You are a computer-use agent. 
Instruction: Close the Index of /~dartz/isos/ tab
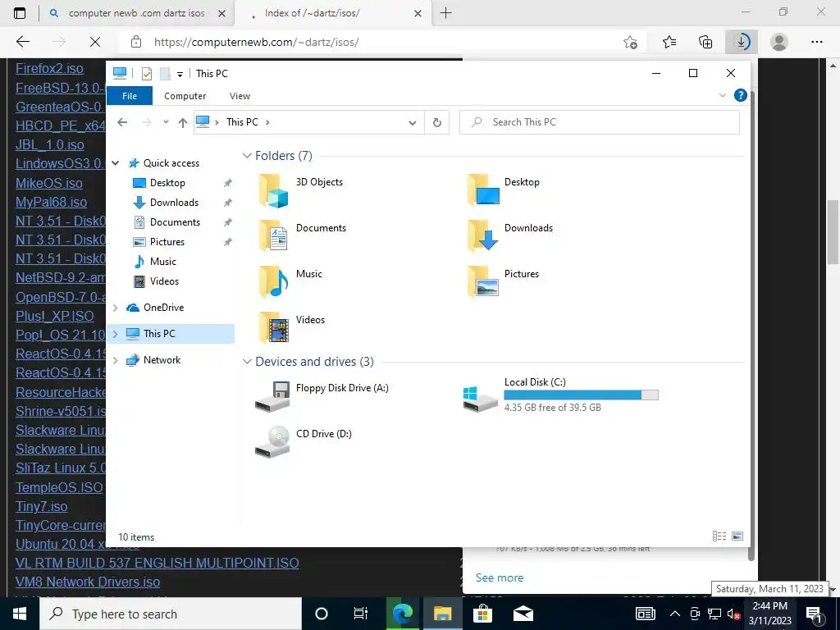point(418,13)
